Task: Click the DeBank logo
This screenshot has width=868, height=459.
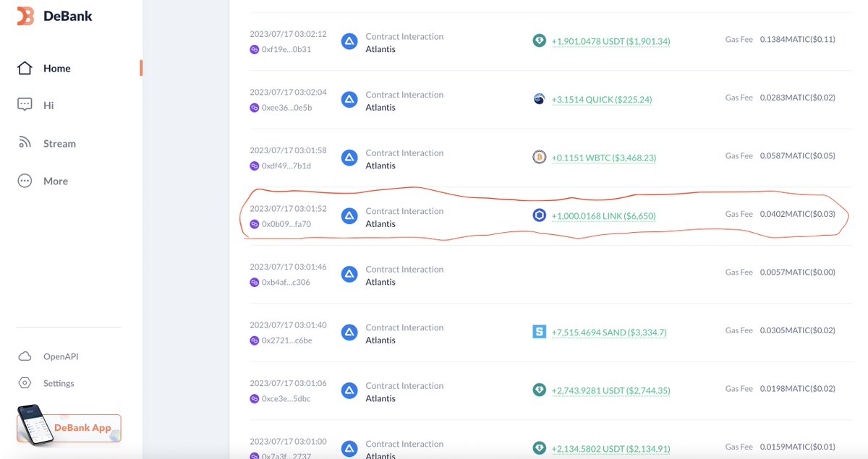Action: 54,15
